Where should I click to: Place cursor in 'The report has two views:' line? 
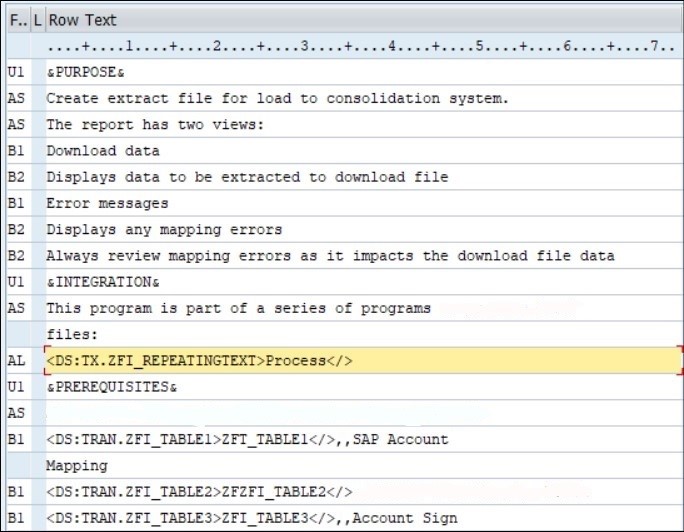pyautogui.click(x=364, y=124)
